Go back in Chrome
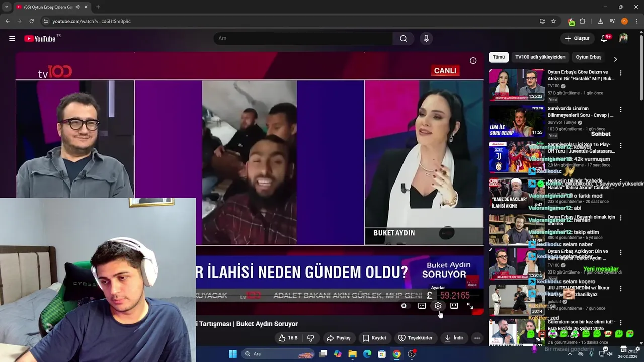Screen dimensions: 644x362 click(7, 21)
